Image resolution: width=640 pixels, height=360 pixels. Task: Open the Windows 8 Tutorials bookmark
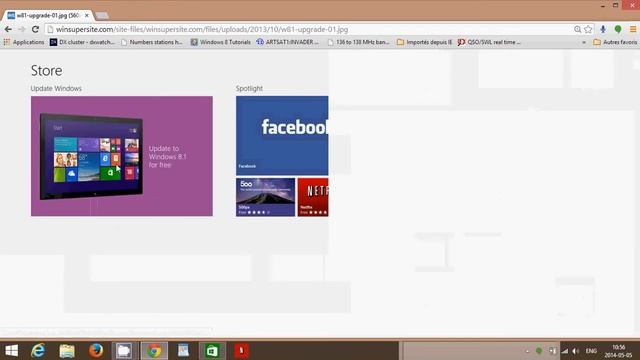[x=220, y=42]
